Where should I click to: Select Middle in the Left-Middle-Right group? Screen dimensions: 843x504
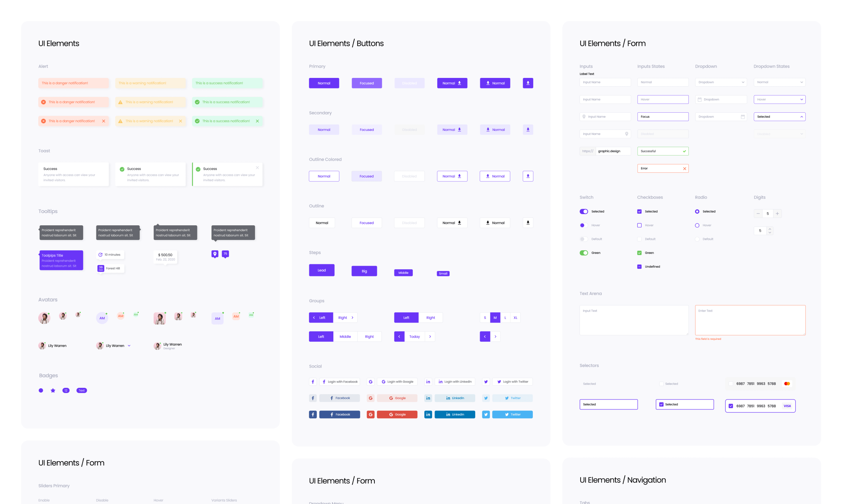(x=345, y=336)
